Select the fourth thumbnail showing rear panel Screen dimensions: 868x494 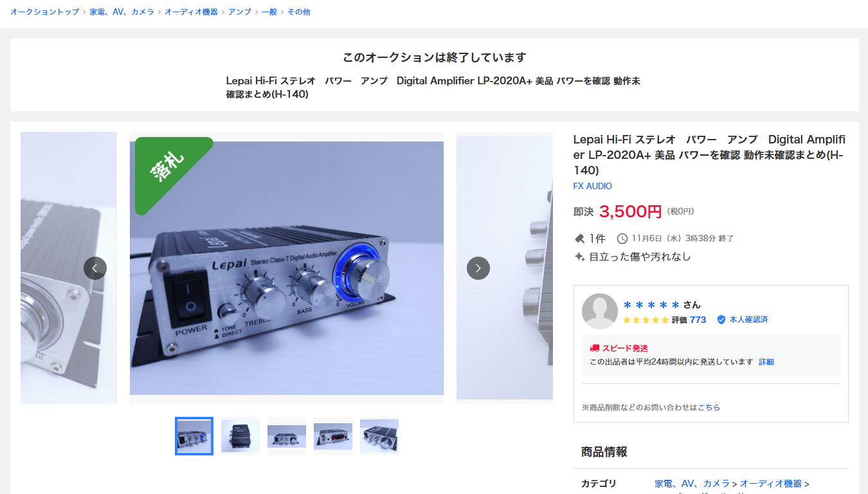333,436
